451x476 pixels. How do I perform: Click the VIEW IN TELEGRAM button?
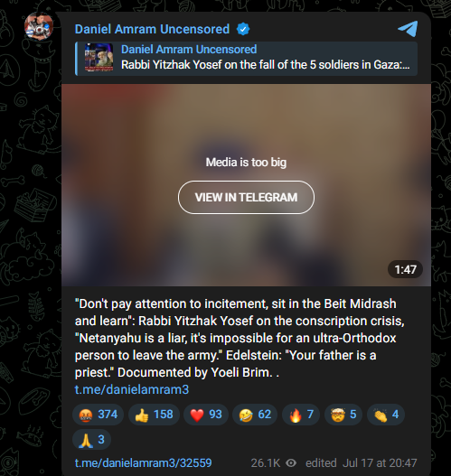(246, 197)
